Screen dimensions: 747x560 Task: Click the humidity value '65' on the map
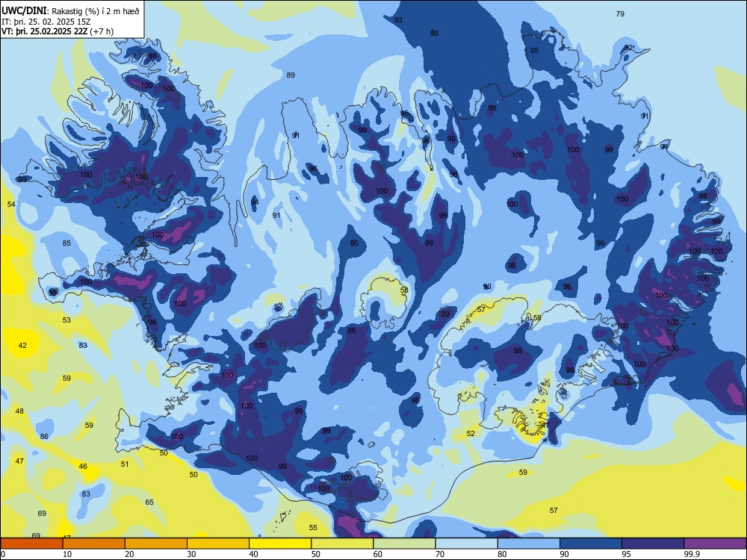149,502
